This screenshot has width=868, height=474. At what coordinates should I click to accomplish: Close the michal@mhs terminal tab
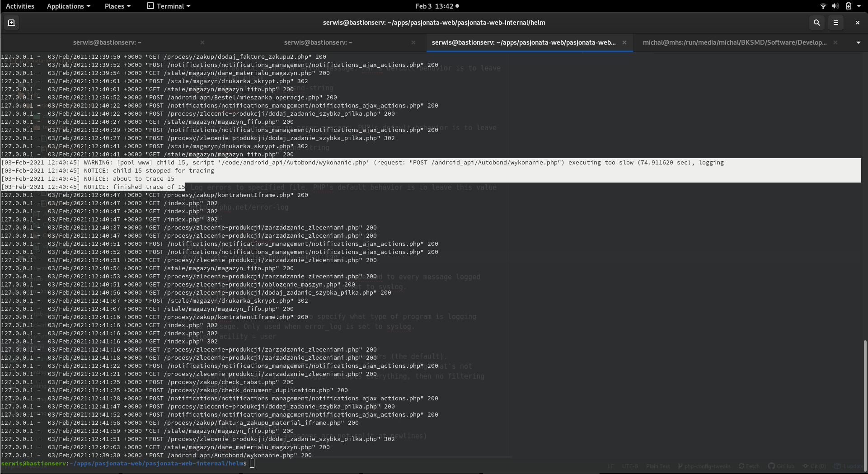tap(835, 42)
